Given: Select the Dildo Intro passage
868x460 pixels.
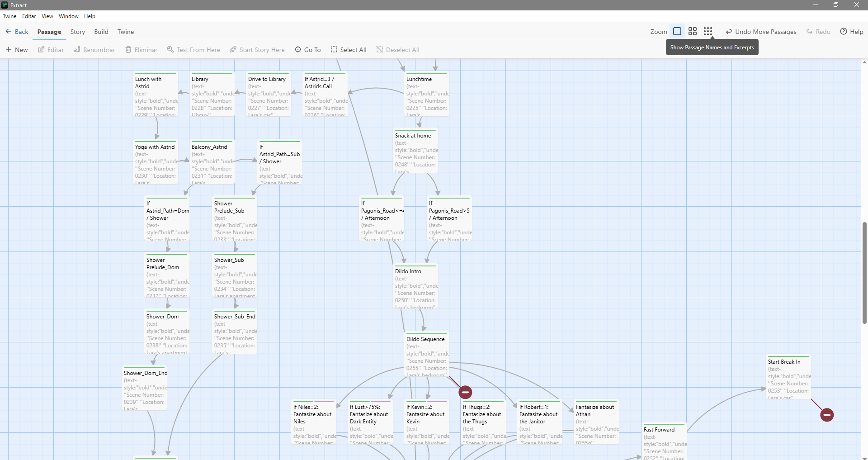Looking at the screenshot, I should pyautogui.click(x=415, y=286).
